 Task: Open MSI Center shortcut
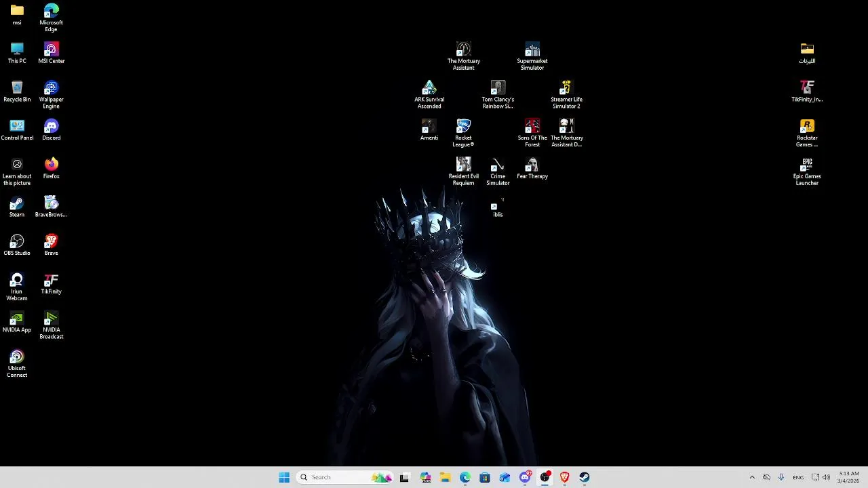coord(51,53)
